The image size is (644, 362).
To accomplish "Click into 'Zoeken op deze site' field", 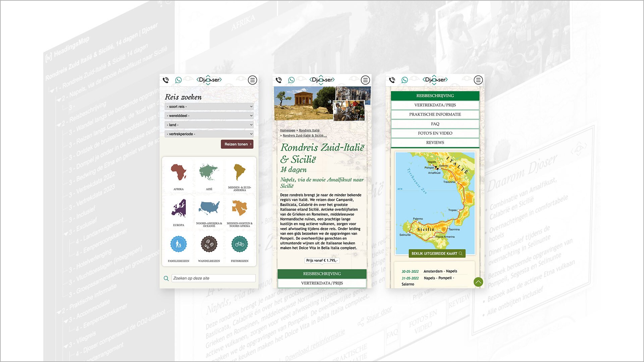I will pyautogui.click(x=214, y=278).
